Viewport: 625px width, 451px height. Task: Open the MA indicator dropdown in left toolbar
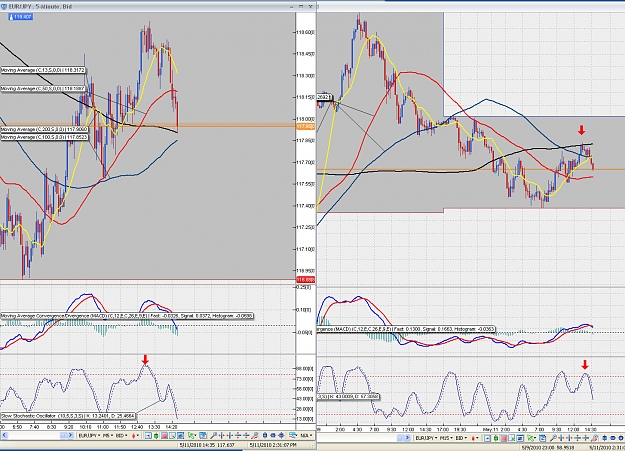point(306,435)
